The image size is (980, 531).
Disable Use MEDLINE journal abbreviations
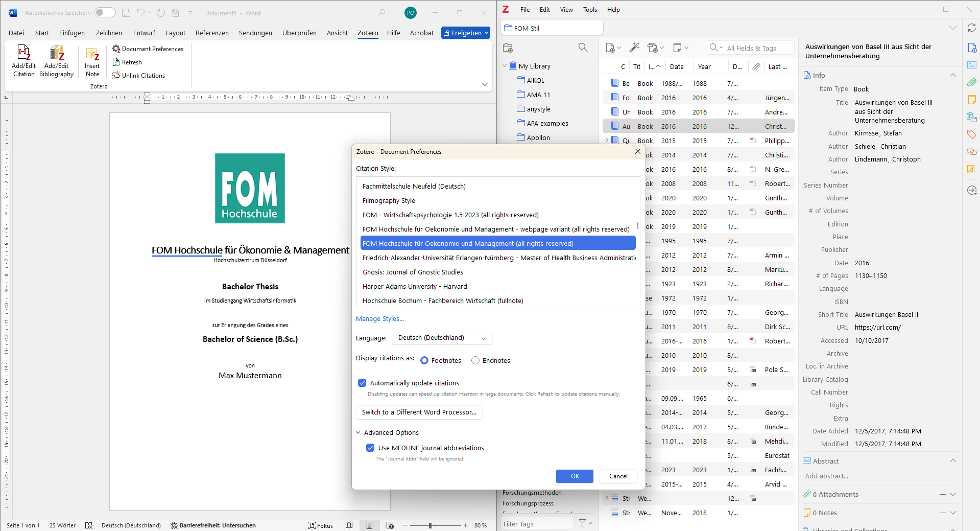pos(370,448)
